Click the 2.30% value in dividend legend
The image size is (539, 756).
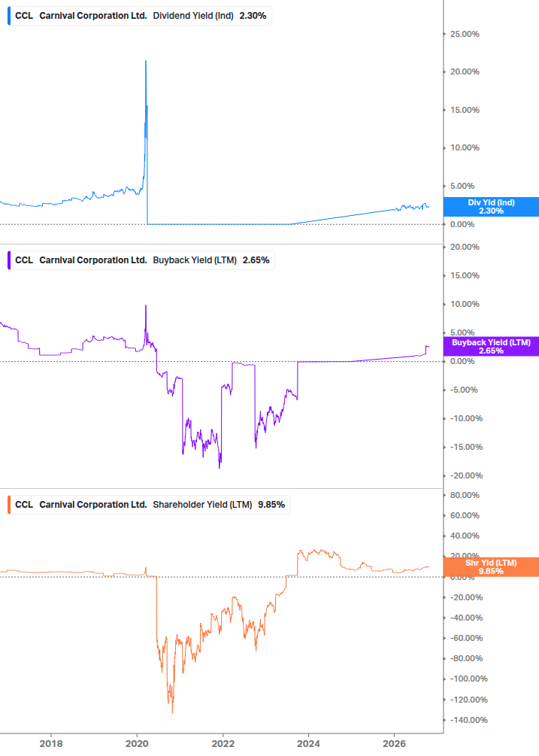(253, 16)
